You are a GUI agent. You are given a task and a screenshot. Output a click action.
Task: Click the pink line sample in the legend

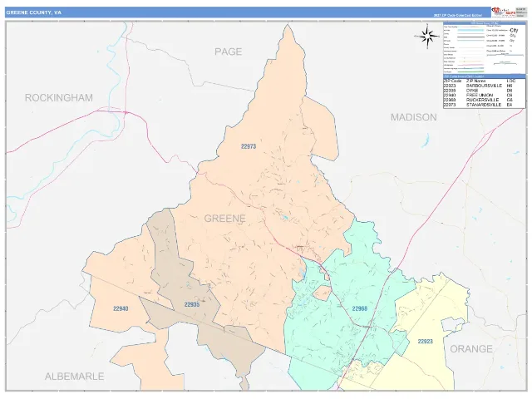click(x=470, y=65)
